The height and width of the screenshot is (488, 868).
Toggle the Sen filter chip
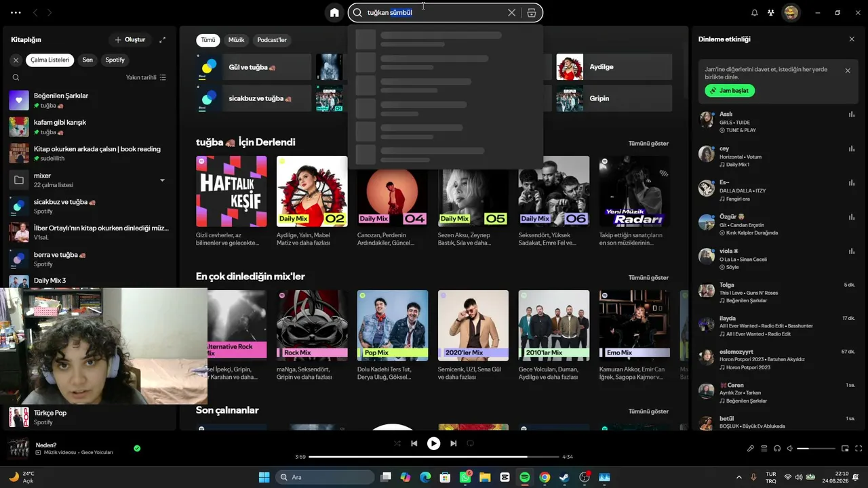point(87,60)
